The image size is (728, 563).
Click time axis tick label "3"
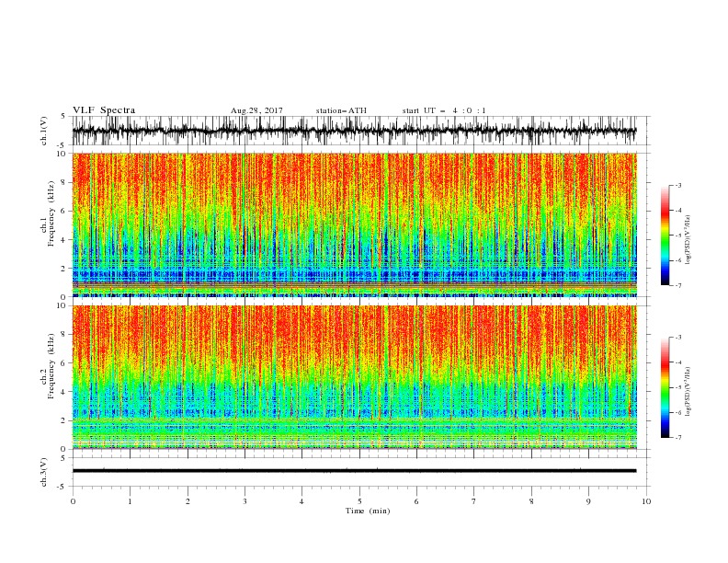tap(245, 501)
